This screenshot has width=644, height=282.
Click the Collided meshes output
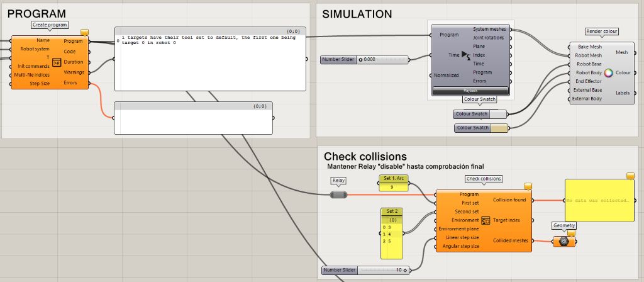pos(510,241)
